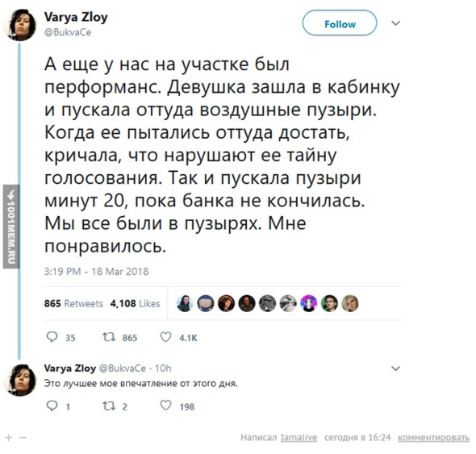The image size is (476, 454).
Task: Retweet the second tweet with 2 retweets
Action: [x=109, y=406]
